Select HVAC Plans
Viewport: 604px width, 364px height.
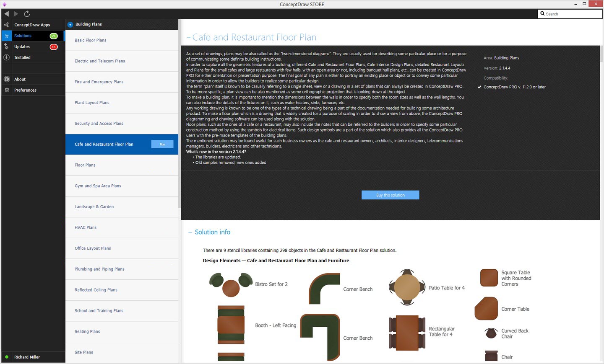(122, 227)
